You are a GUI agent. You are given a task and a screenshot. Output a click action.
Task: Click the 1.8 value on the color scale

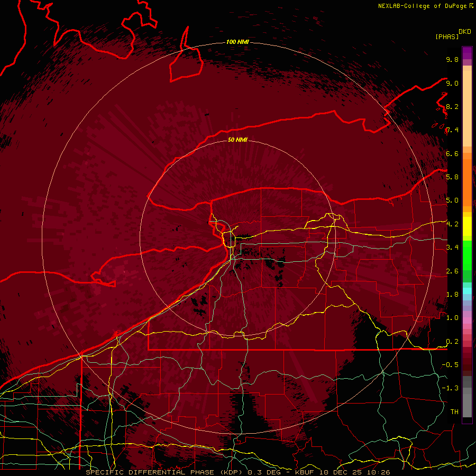pyautogui.click(x=452, y=295)
